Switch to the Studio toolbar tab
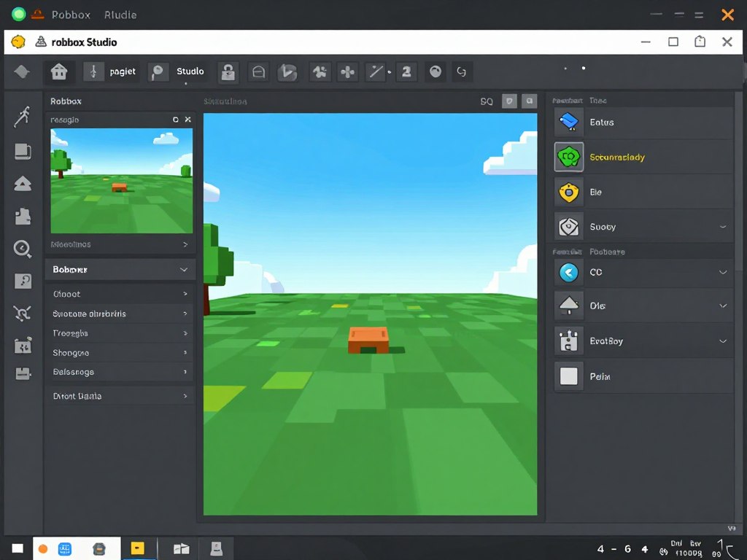747x560 pixels. click(x=190, y=71)
